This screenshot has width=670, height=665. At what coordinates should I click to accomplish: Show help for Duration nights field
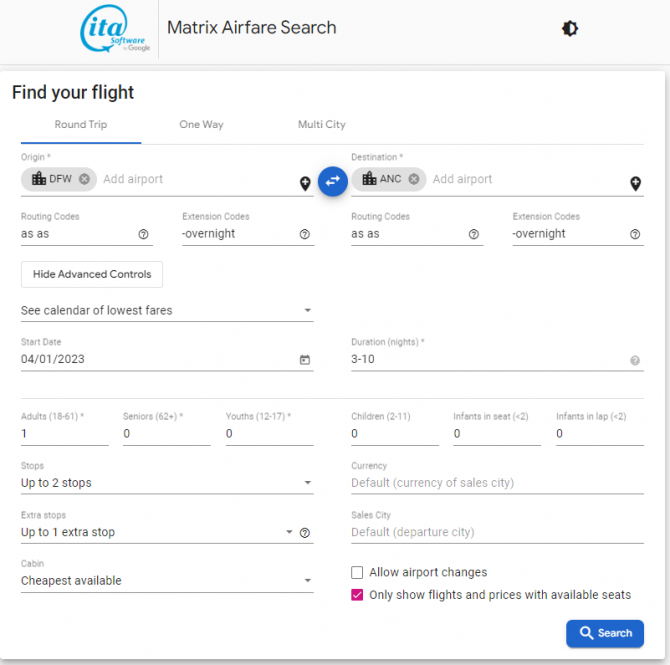pos(635,361)
